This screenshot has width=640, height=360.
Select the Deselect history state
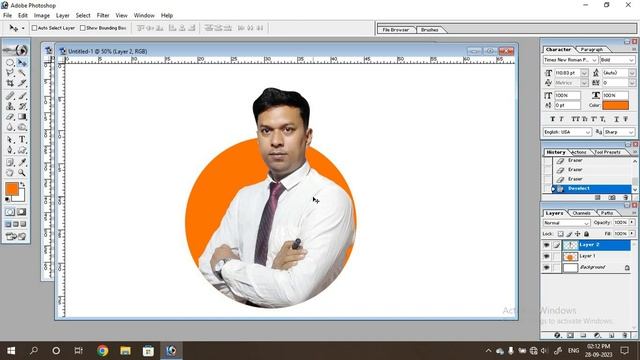[x=592, y=189]
